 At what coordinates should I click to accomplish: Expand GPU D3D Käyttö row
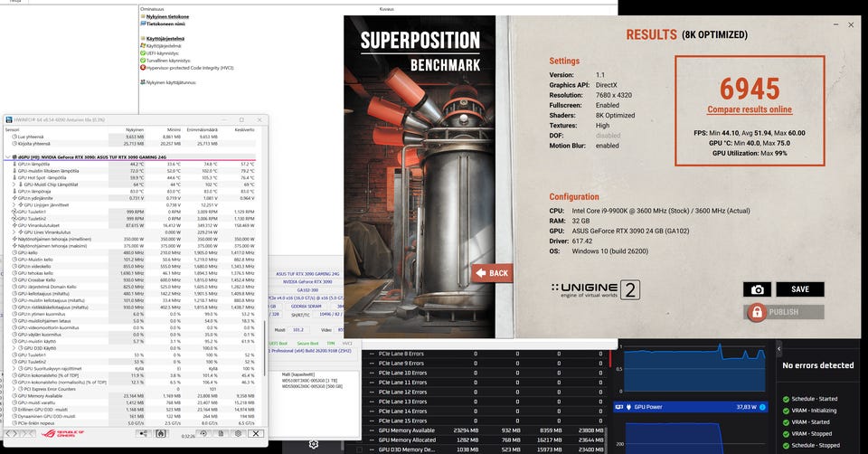14,348
